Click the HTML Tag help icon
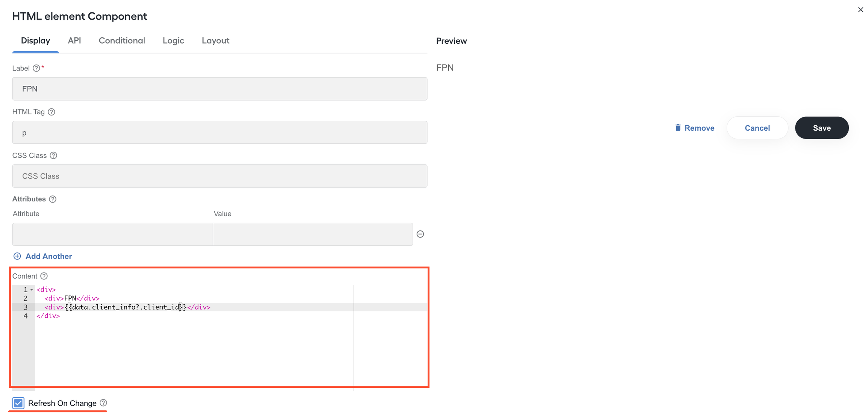This screenshot has width=868, height=416. pyautogui.click(x=52, y=112)
